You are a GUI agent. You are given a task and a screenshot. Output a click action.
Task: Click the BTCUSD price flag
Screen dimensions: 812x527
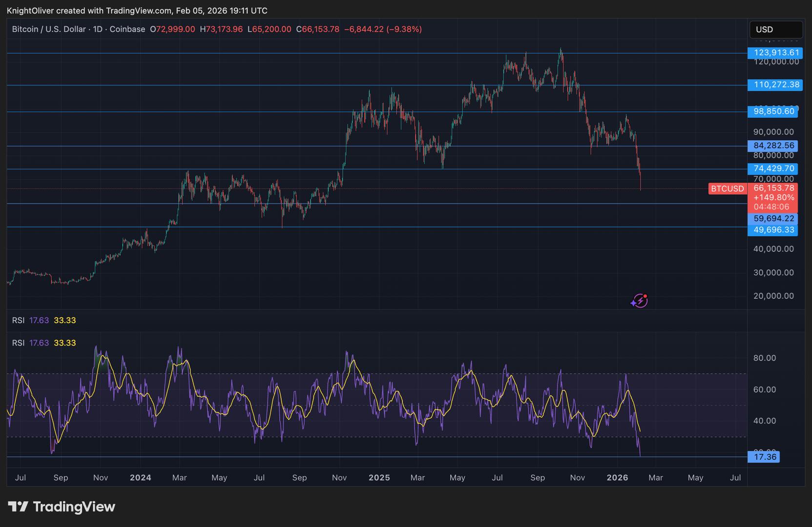click(727, 188)
